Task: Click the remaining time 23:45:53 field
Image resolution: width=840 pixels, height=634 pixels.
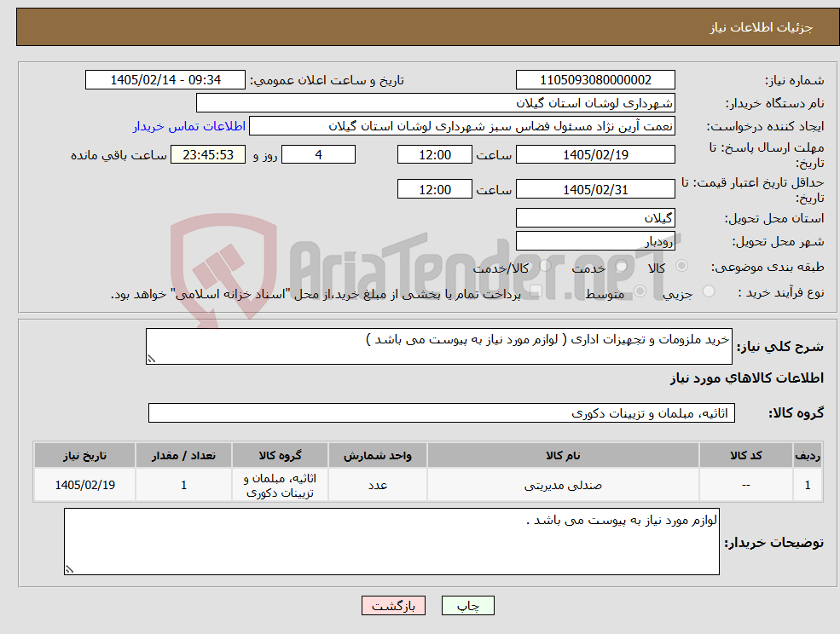Action: point(208,155)
